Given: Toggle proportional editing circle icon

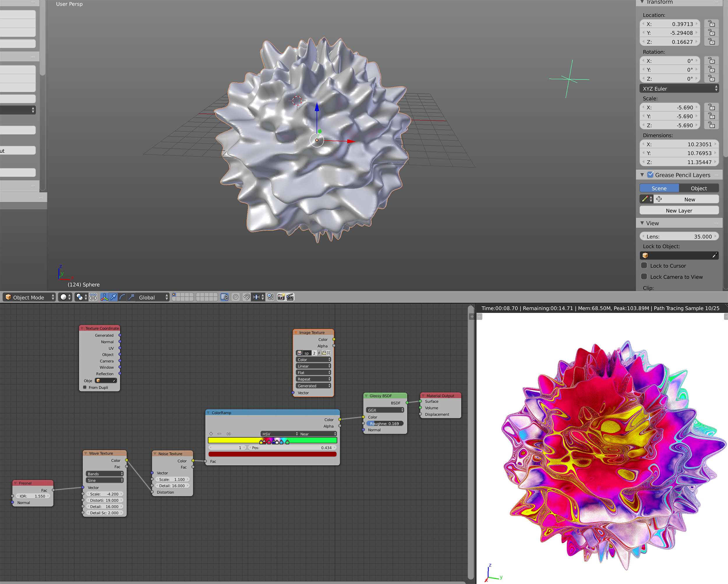Looking at the screenshot, I should (236, 297).
